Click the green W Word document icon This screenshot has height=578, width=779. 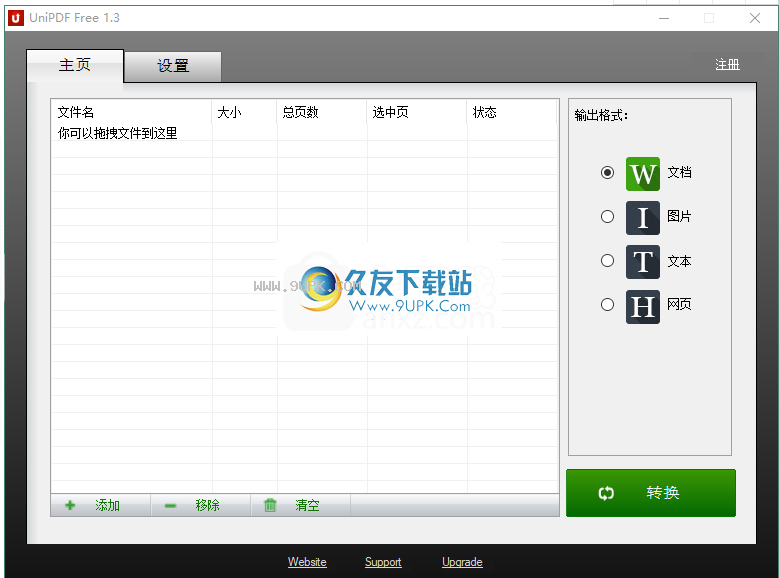(x=643, y=174)
